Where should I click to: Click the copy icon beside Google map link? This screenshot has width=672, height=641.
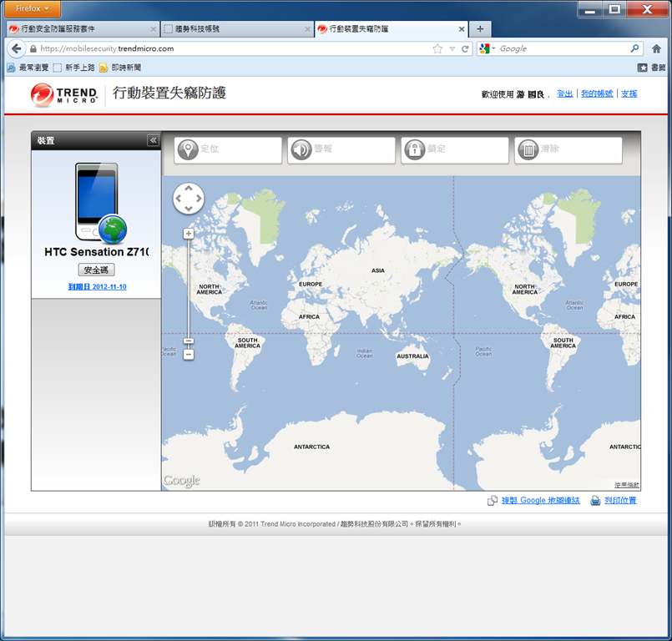pos(493,501)
